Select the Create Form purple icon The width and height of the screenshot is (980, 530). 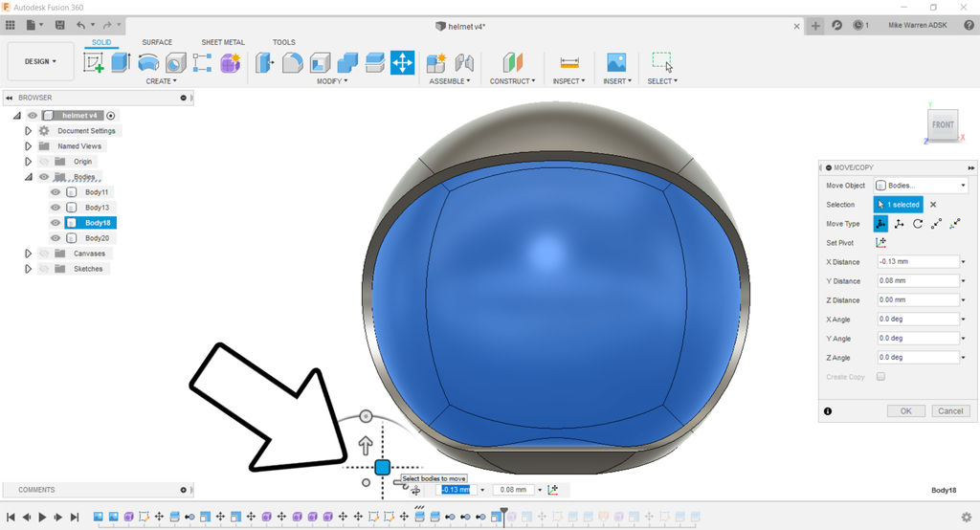(230, 62)
